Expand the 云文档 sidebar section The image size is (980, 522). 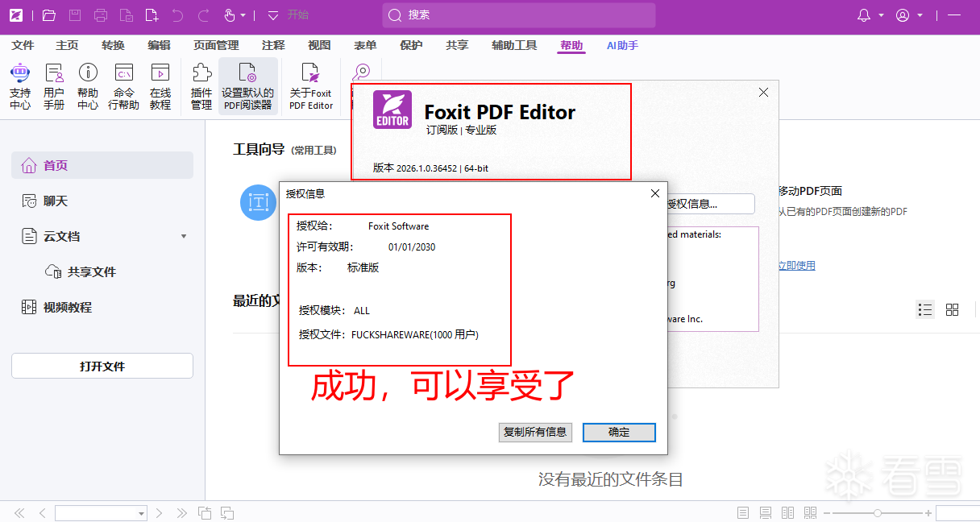184,236
